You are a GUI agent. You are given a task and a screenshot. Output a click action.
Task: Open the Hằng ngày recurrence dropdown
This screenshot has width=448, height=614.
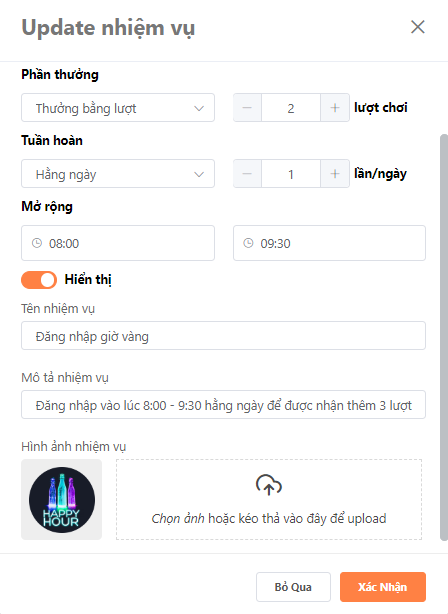tap(118, 174)
